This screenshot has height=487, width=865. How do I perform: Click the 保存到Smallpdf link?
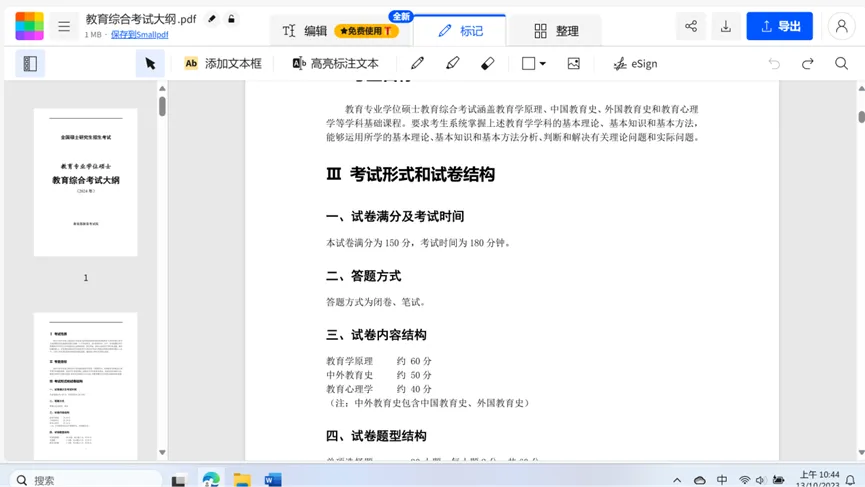coord(139,35)
